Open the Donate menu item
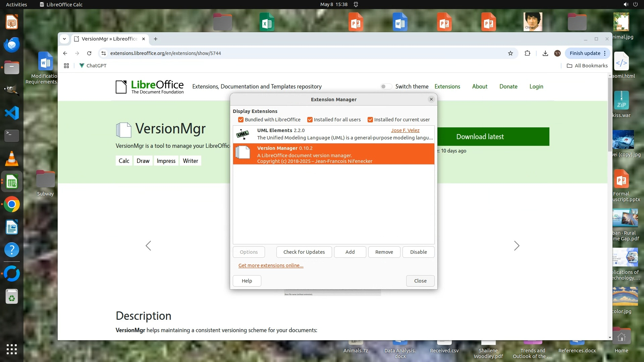 (508, 86)
